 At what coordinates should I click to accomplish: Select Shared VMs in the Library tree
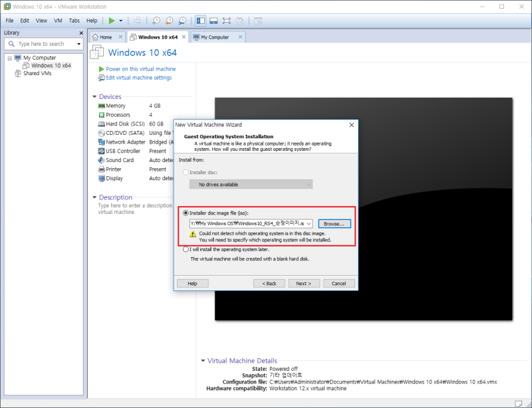click(x=37, y=73)
